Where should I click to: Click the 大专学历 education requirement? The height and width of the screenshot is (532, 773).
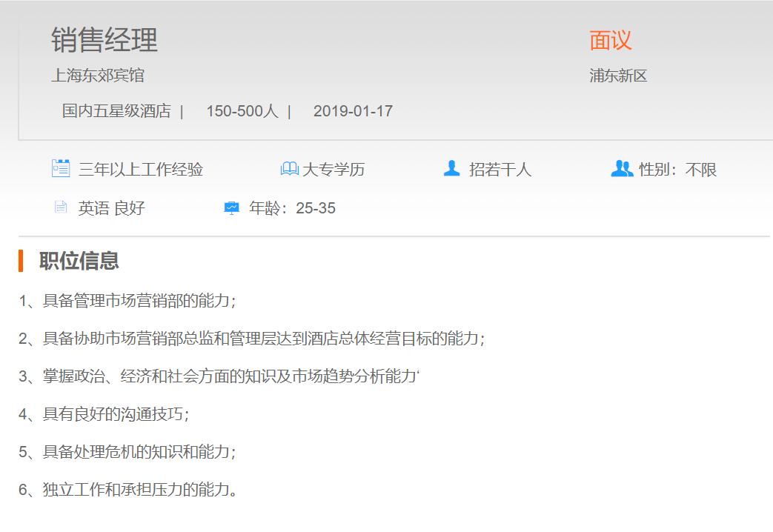pyautogui.click(x=334, y=170)
